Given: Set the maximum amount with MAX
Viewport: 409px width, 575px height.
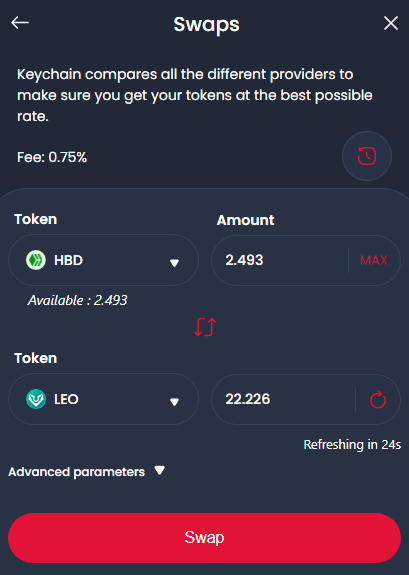Looking at the screenshot, I should coord(374,260).
